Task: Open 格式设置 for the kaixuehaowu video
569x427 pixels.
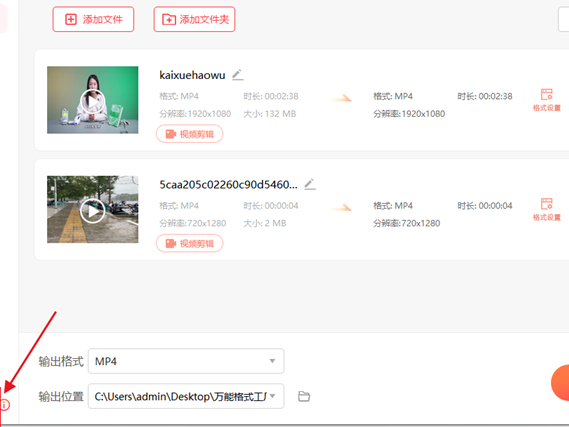Action: [547, 100]
